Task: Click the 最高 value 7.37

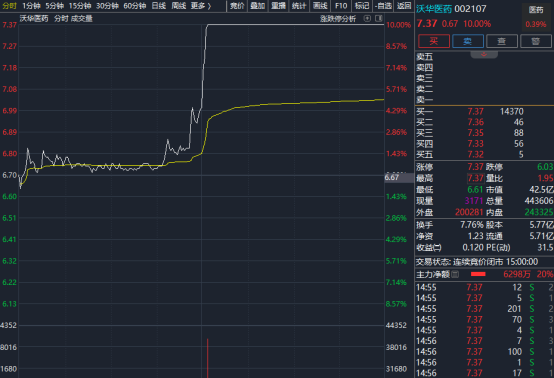Action: pyautogui.click(x=476, y=178)
